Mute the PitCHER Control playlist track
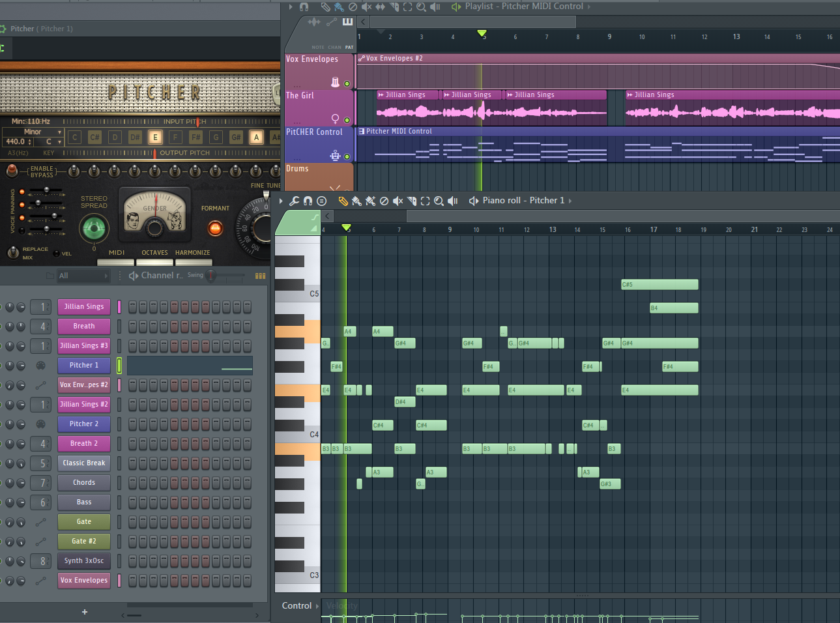The height and width of the screenshot is (623, 840). 347,156
